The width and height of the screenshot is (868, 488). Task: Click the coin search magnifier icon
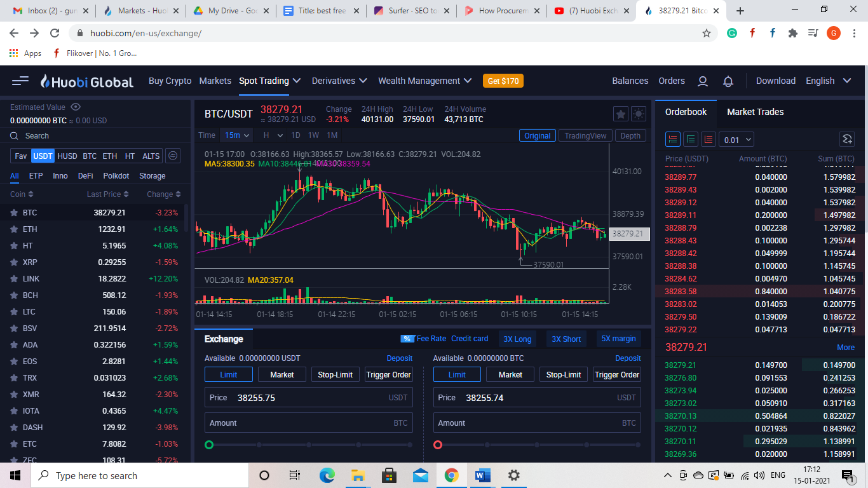pos(14,136)
